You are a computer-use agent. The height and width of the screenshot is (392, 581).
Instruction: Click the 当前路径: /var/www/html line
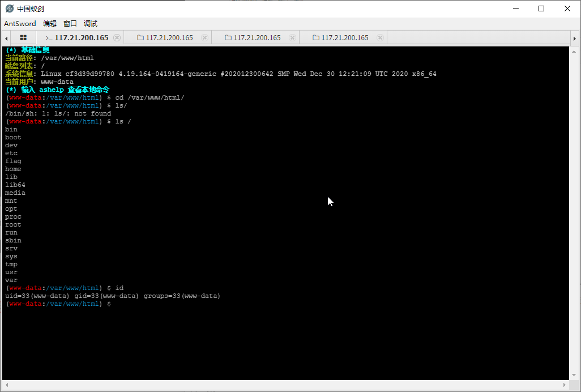49,58
